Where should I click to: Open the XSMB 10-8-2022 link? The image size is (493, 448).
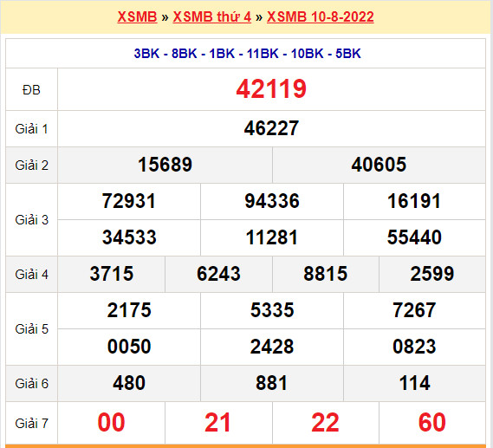(320, 16)
